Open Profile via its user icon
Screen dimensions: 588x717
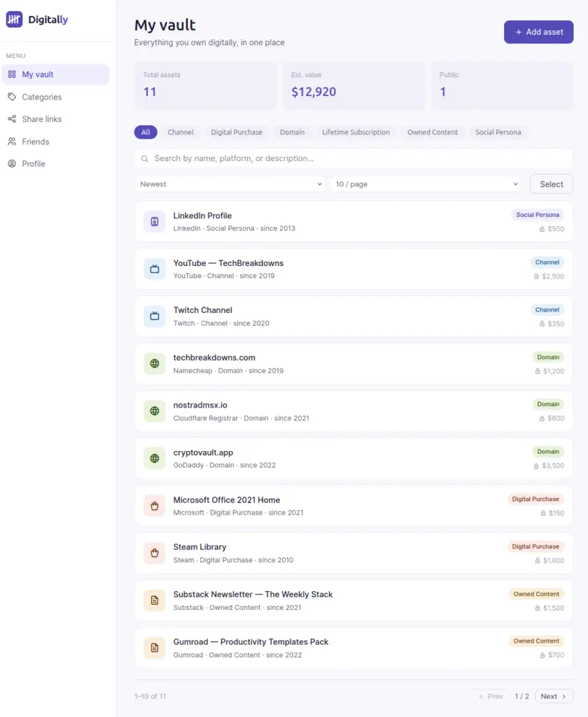[x=12, y=164]
